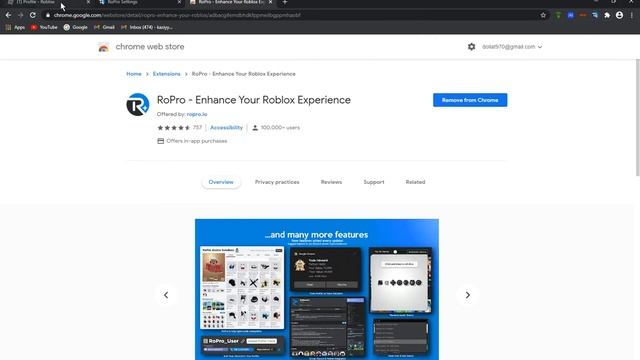Open the Related tab
This screenshot has width=640, height=360.
tap(416, 182)
